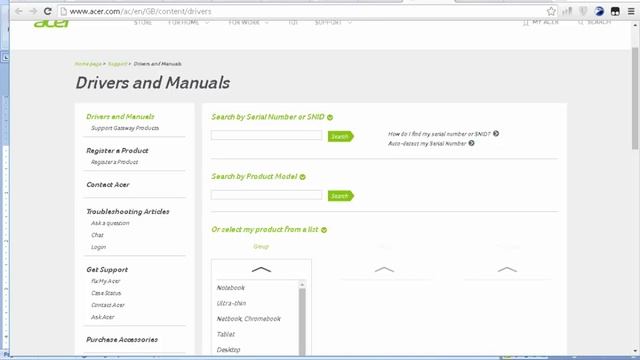Viewport: 640px width, 360px height.
Task: Click Search button for product model
Action: coord(340,196)
